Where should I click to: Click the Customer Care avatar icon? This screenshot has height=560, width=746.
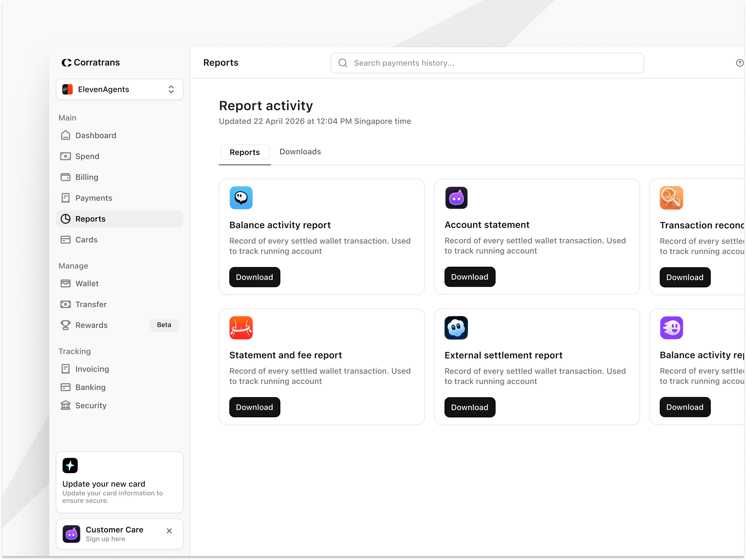tap(71, 534)
